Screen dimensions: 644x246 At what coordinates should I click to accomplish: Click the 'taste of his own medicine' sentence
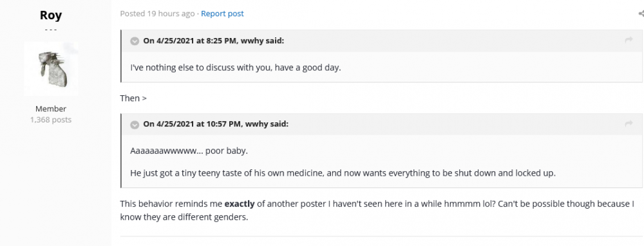click(x=343, y=173)
